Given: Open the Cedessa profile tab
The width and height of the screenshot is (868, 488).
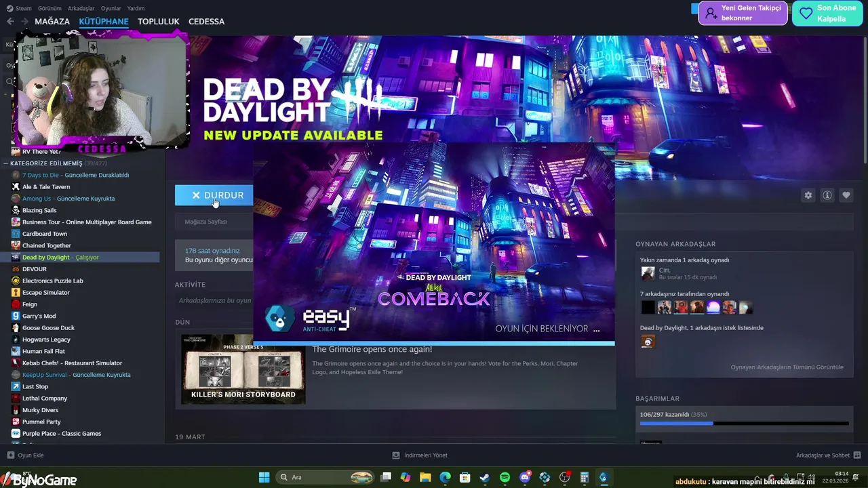Looking at the screenshot, I should coord(206,21).
